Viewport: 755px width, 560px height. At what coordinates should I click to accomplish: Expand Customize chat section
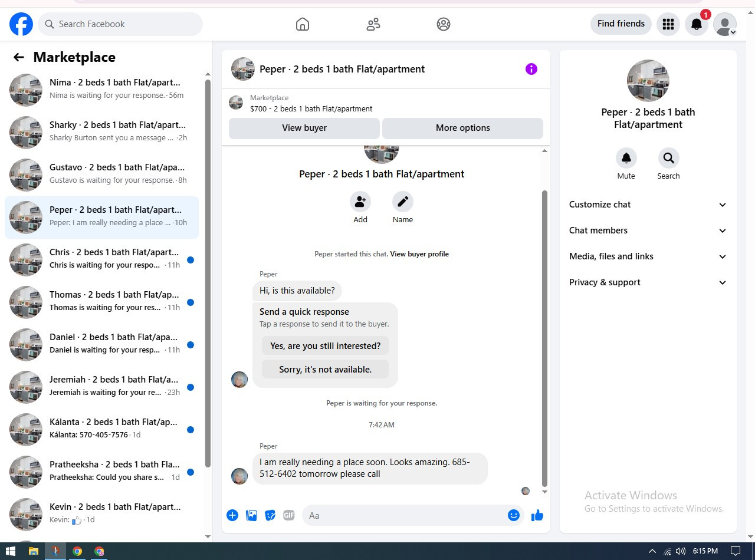pos(648,205)
